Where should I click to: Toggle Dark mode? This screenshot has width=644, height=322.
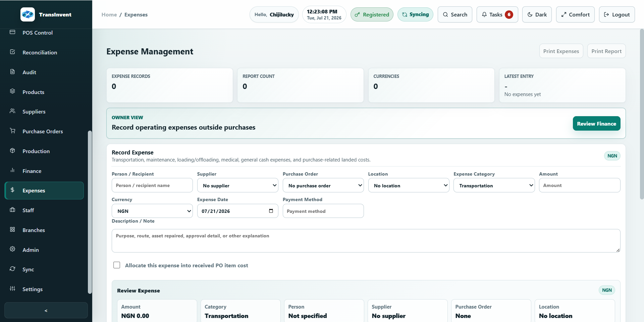(537, 14)
